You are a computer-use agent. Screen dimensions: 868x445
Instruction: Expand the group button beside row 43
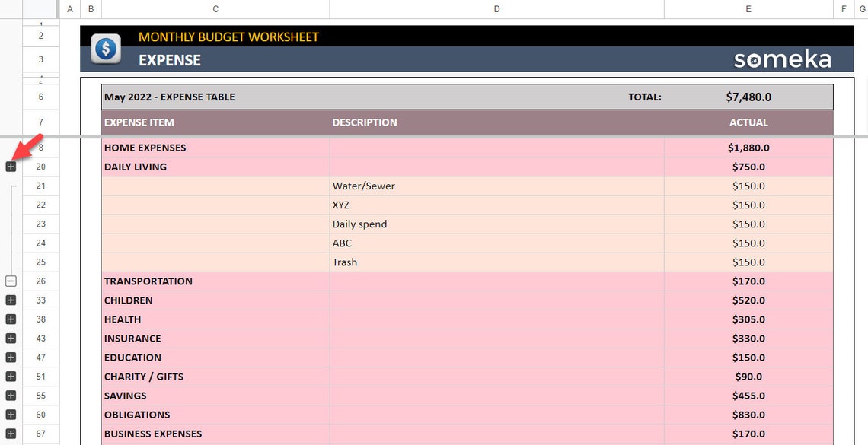[11, 339]
